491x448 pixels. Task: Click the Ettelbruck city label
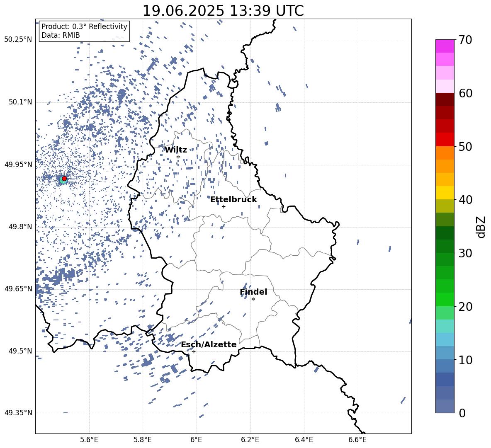(233, 200)
